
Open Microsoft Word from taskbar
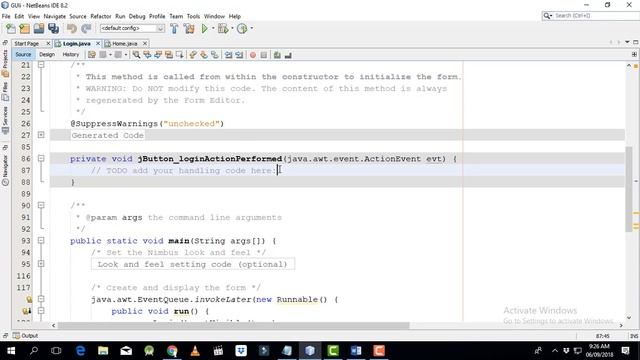coord(356,351)
